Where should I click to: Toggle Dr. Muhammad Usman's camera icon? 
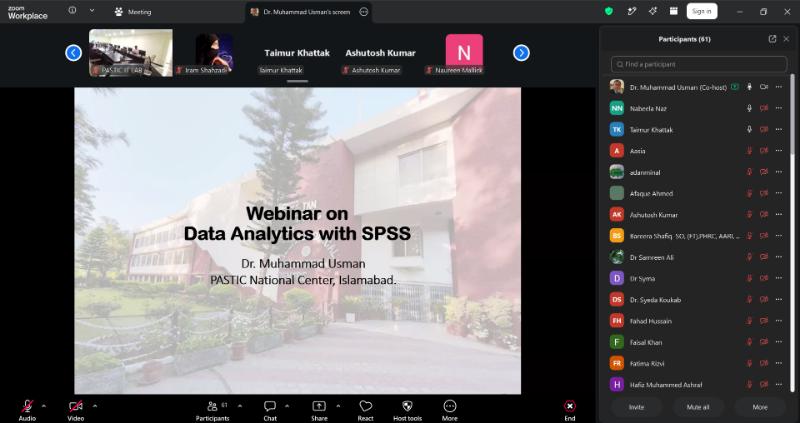(x=764, y=87)
